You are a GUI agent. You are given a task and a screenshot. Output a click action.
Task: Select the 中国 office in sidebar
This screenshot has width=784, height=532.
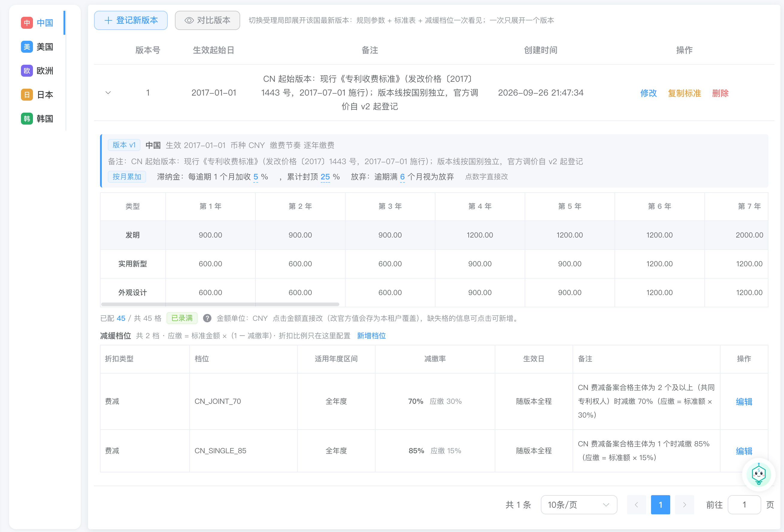[37, 22]
